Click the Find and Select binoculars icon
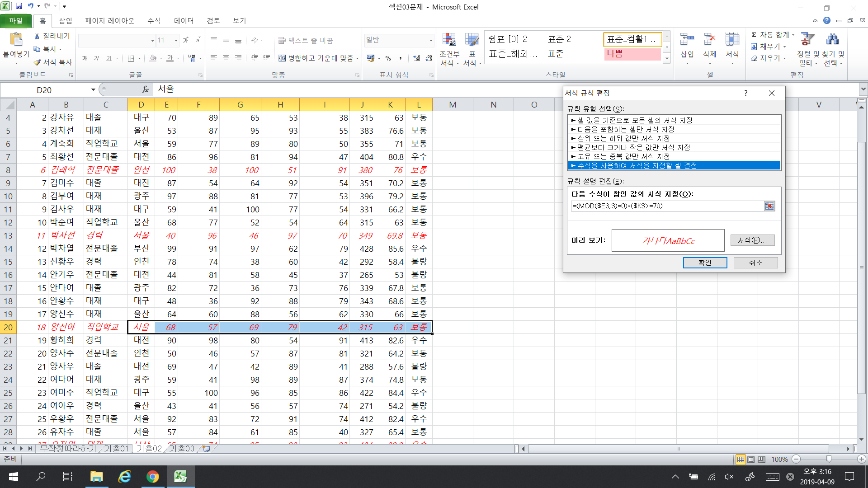868x488 pixels. [832, 40]
